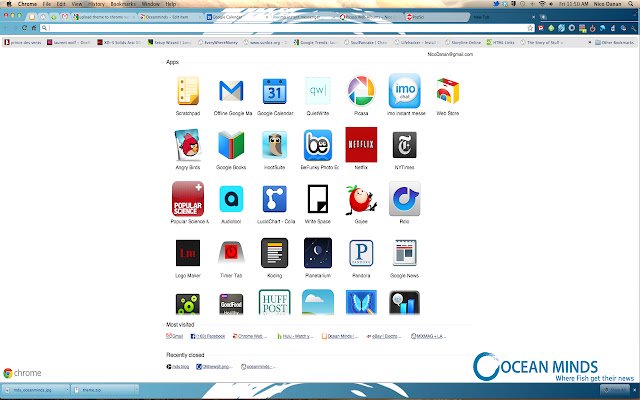Open the green circles app icon
640x400 pixels.
coord(188,304)
